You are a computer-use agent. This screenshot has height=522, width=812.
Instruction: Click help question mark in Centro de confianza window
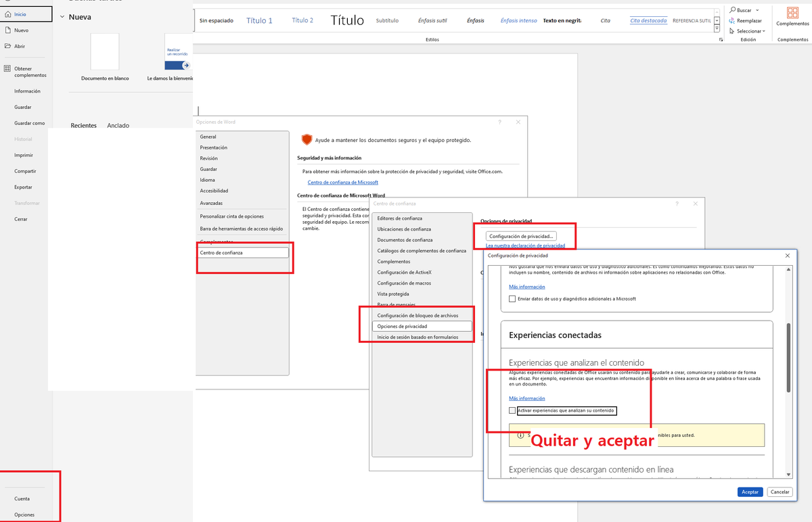(x=677, y=204)
